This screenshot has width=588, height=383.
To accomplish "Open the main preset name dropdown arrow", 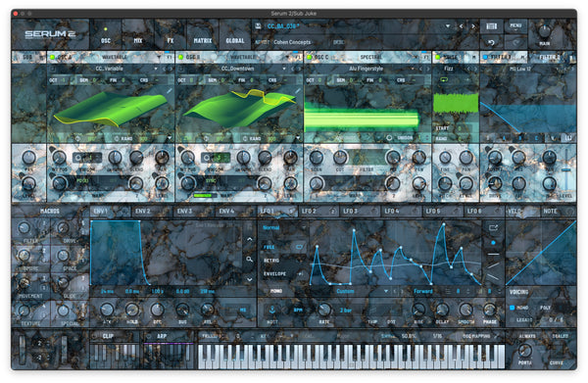I will point(448,26).
